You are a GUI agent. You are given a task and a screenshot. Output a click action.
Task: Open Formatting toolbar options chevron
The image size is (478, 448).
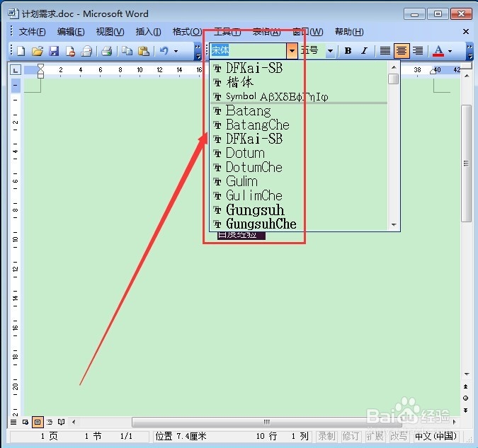coord(470,51)
